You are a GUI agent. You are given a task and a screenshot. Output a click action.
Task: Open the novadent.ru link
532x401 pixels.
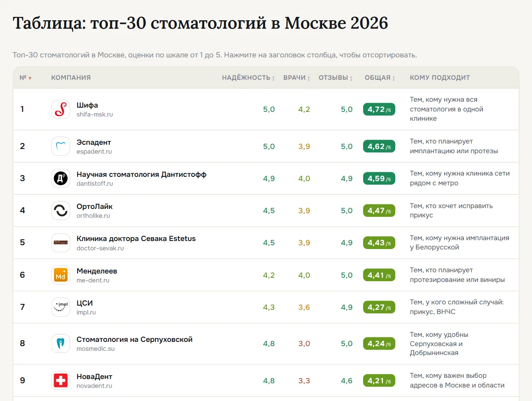[x=94, y=386]
